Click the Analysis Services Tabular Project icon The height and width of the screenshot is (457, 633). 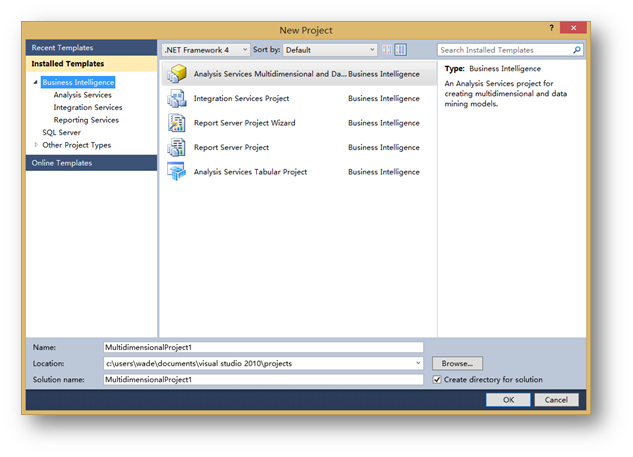pyautogui.click(x=177, y=172)
